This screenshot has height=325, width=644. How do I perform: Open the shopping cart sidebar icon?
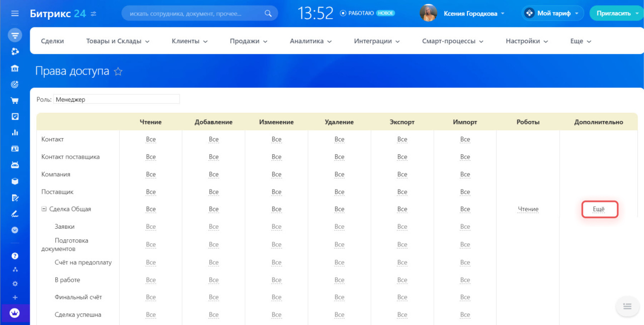[15, 100]
